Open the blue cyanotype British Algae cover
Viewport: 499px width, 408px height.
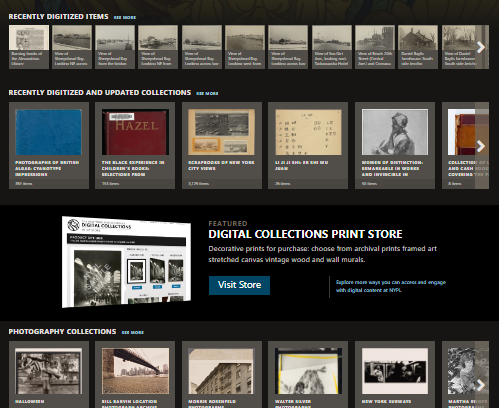(49, 132)
